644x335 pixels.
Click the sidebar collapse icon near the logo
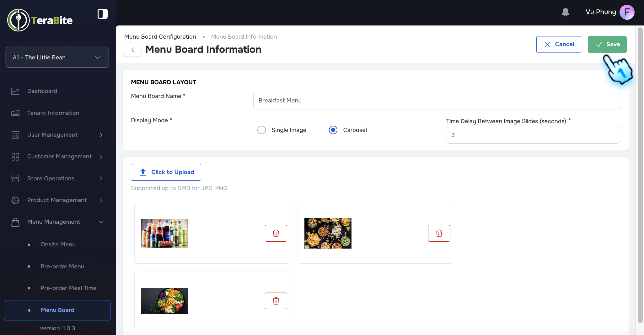[x=102, y=14]
